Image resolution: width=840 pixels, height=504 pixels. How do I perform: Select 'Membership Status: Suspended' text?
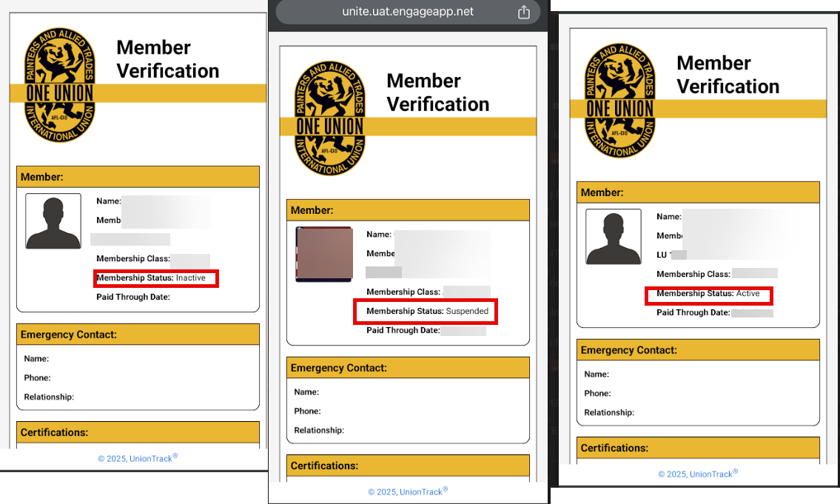coord(428,311)
